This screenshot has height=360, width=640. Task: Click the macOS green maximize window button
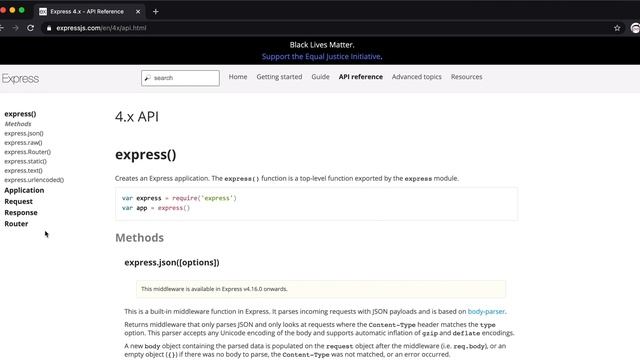click(22, 10)
